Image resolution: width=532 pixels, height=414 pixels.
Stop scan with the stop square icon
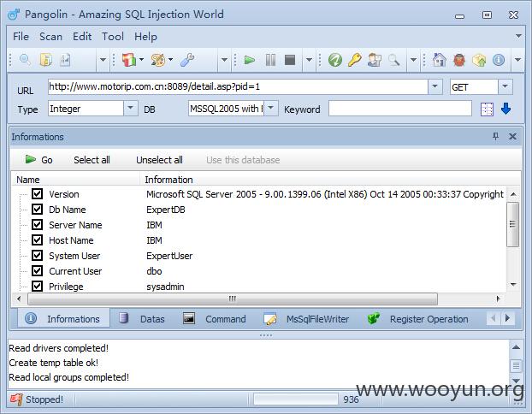pos(290,60)
